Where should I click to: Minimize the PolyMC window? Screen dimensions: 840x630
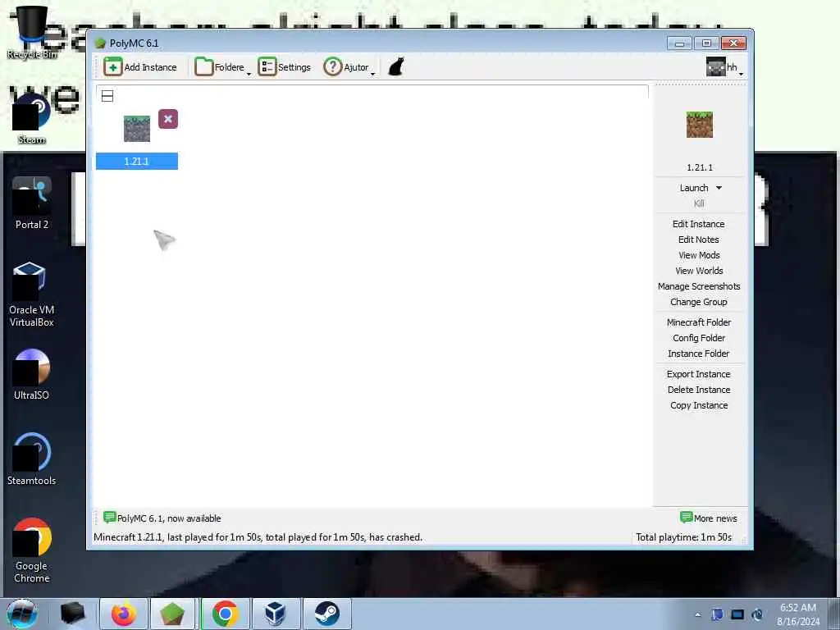(679, 43)
